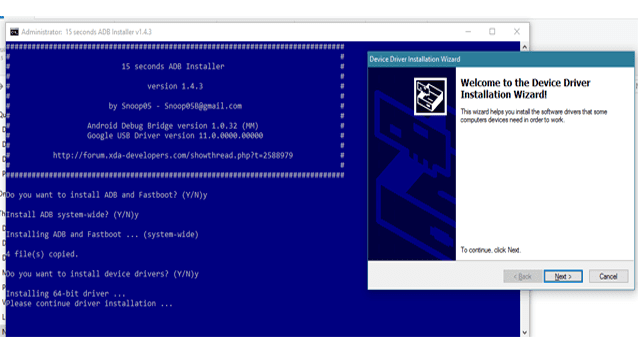Click "Installing 64-bit driver" line
The width and height of the screenshot is (640, 360).
(x=65, y=293)
